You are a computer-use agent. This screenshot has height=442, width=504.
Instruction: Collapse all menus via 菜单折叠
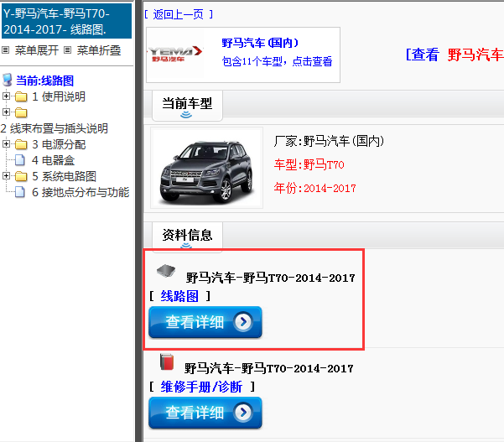(99, 50)
